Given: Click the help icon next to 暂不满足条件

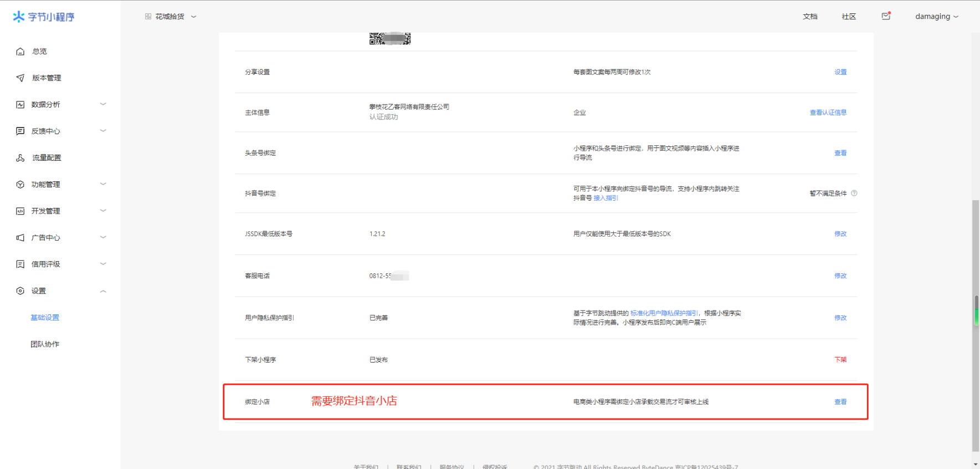Looking at the screenshot, I should click(854, 193).
